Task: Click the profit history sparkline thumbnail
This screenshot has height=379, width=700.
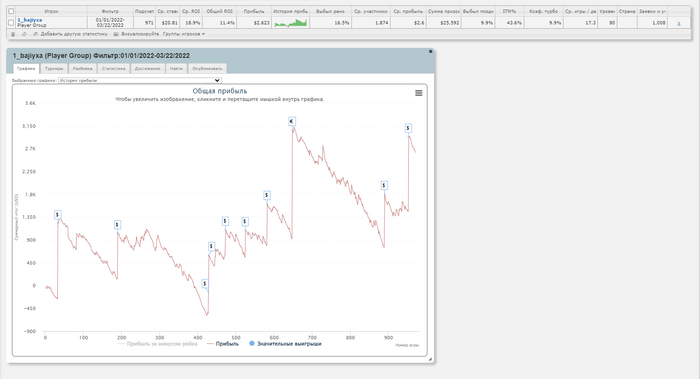Action: (x=291, y=23)
